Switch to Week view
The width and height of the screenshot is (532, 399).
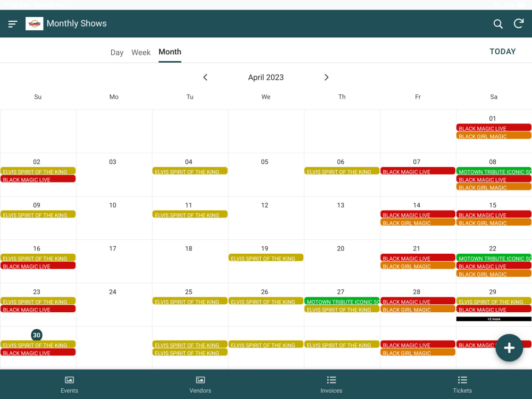pyautogui.click(x=140, y=52)
